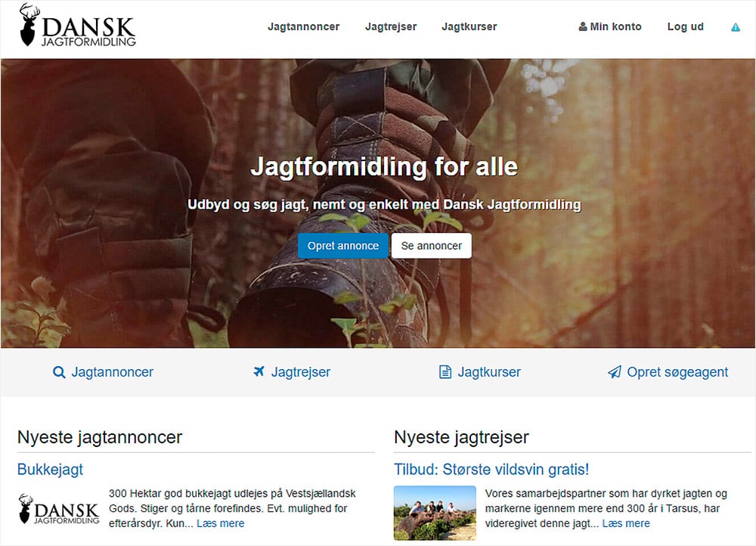Click Læs mere under the vildsvin offer
Screen dimensions: 756x546
pyautogui.click(x=626, y=523)
